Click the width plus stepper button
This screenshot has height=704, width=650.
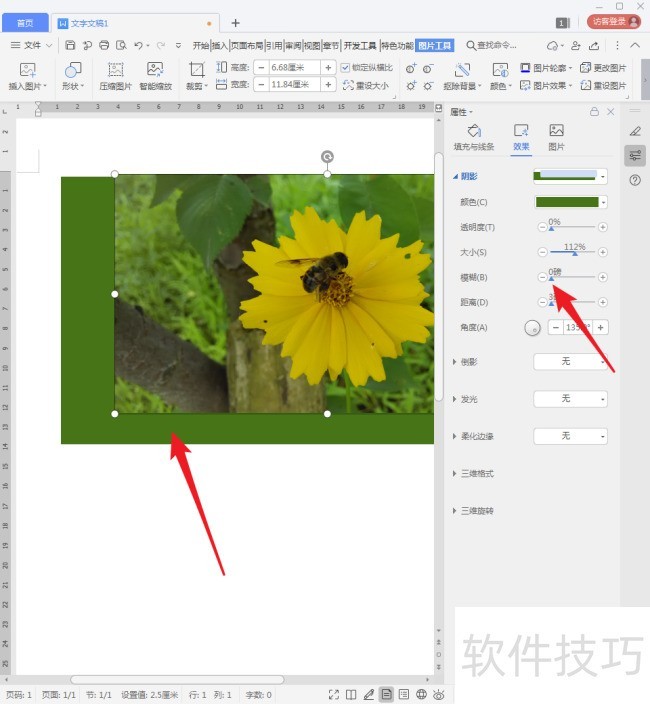[328, 84]
